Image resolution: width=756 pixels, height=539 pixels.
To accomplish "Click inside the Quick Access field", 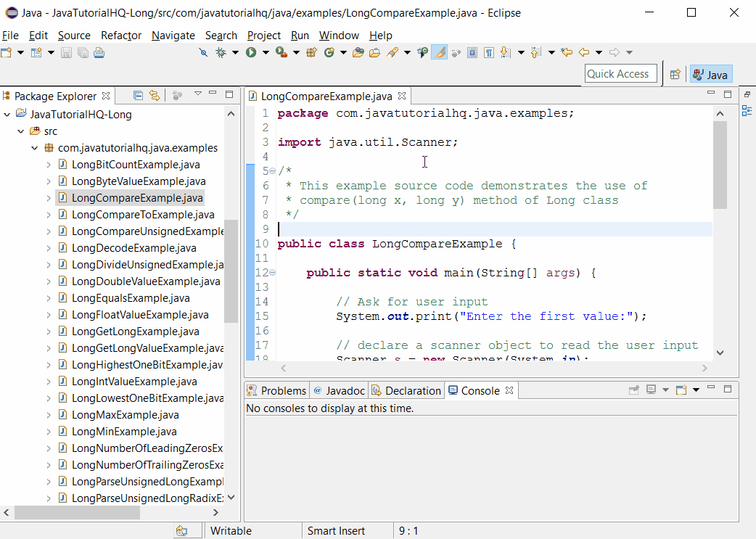I will pyautogui.click(x=620, y=73).
